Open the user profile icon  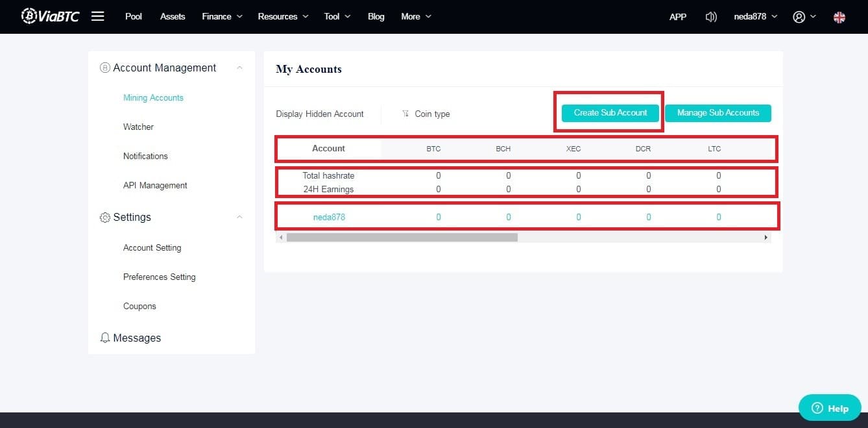(x=799, y=17)
